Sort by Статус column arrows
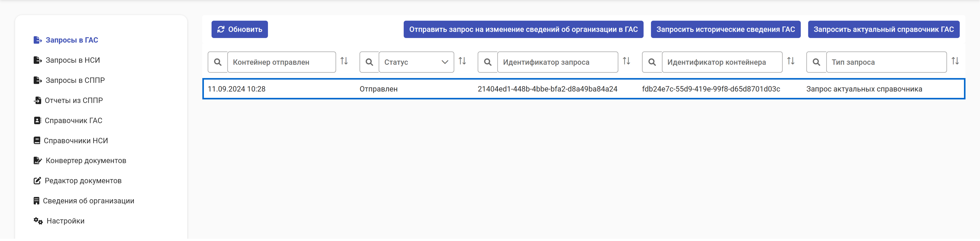Screen dimensions: 980x241 pos(463,61)
